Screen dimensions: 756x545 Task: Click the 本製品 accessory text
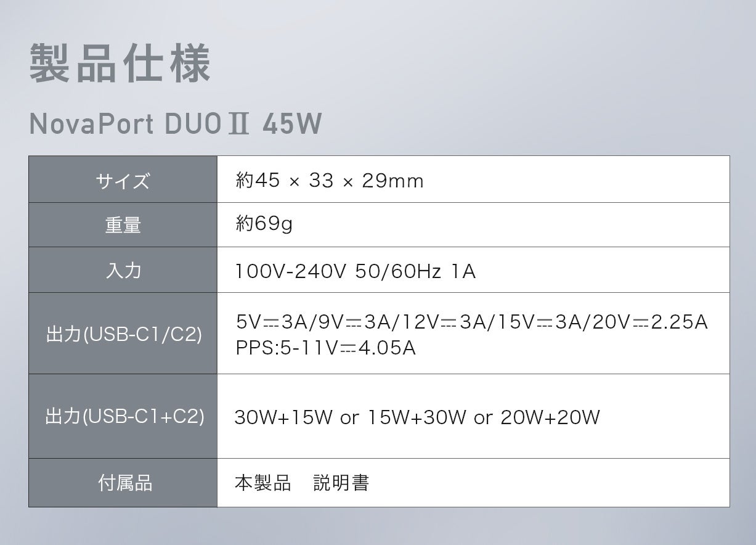(x=262, y=483)
